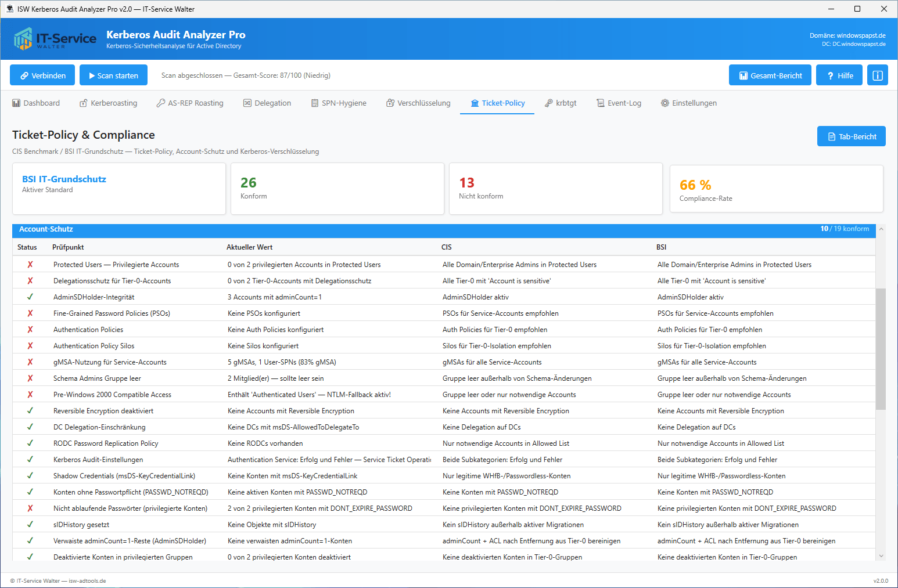The width and height of the screenshot is (898, 588).
Task: Click green check for sIDHistory gesetzt
Action: pos(30,525)
